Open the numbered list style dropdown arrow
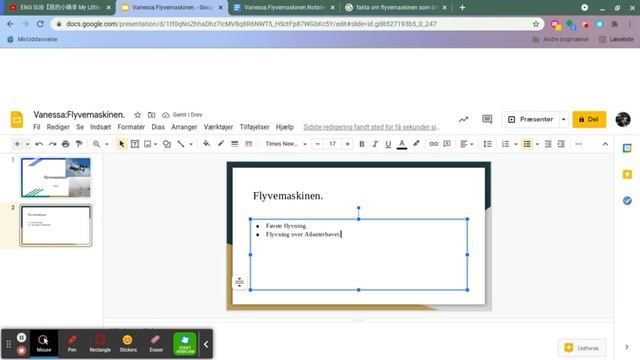The height and width of the screenshot is (360, 640). [x=516, y=144]
